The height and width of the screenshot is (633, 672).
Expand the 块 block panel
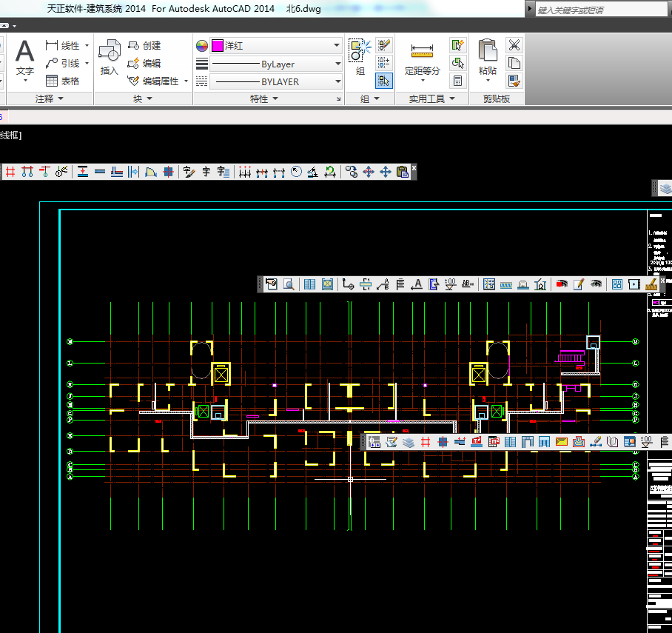coord(143,99)
